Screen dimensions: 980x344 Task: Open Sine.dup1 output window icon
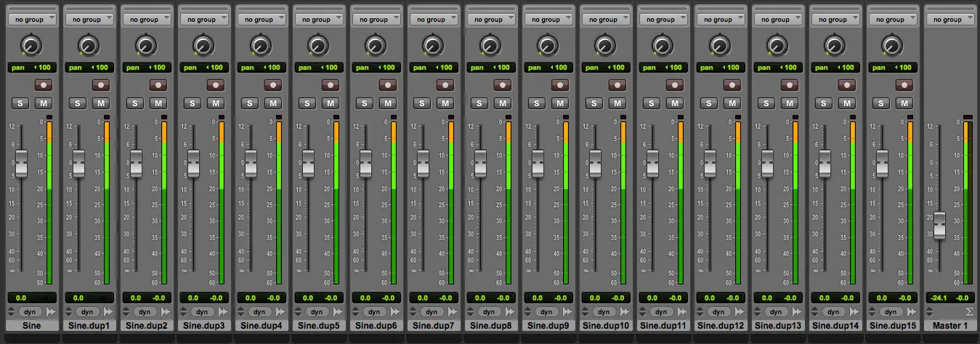coord(108,311)
